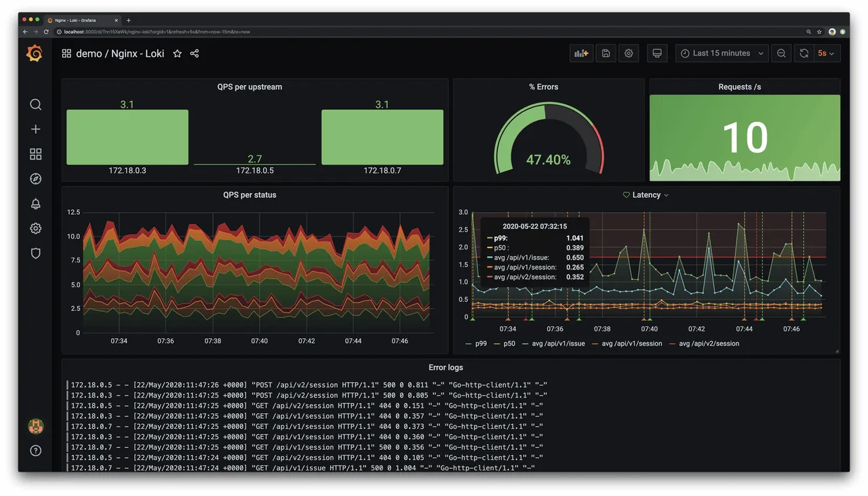Click the 172.18.0.3 upstream bar

point(127,138)
